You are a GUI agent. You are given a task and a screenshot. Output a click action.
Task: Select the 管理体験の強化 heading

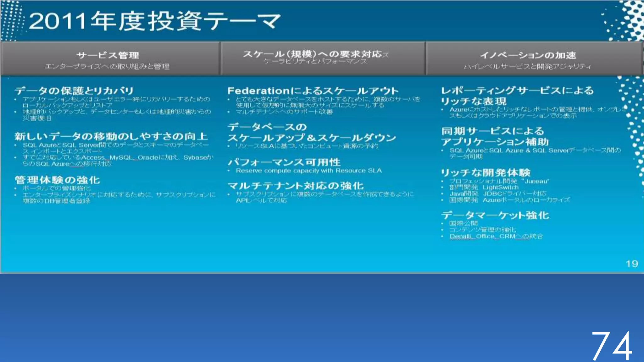57,180
